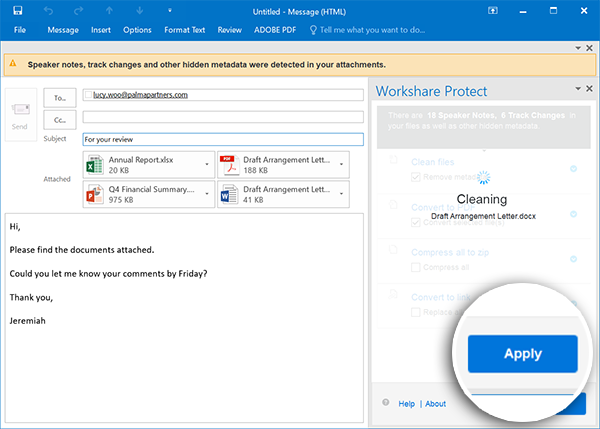Click the Save icon in the title bar
Image resolution: width=600 pixels, height=429 pixels.
click(18, 10)
